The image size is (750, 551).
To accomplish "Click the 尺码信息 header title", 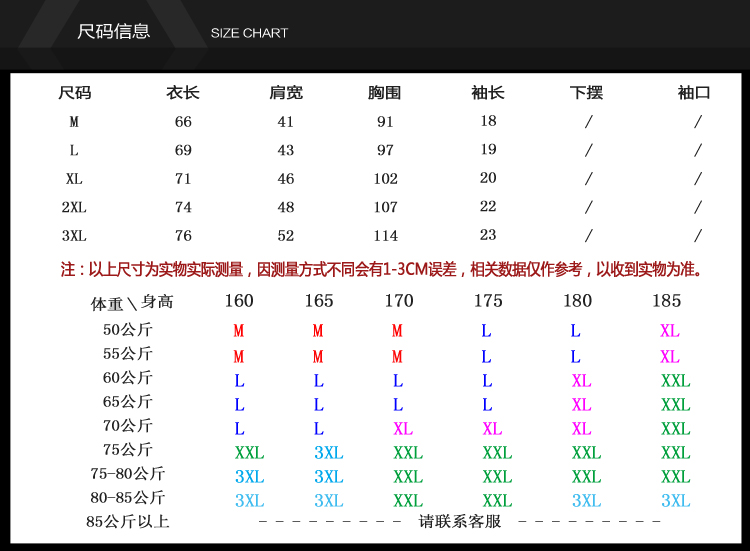I will [x=114, y=32].
